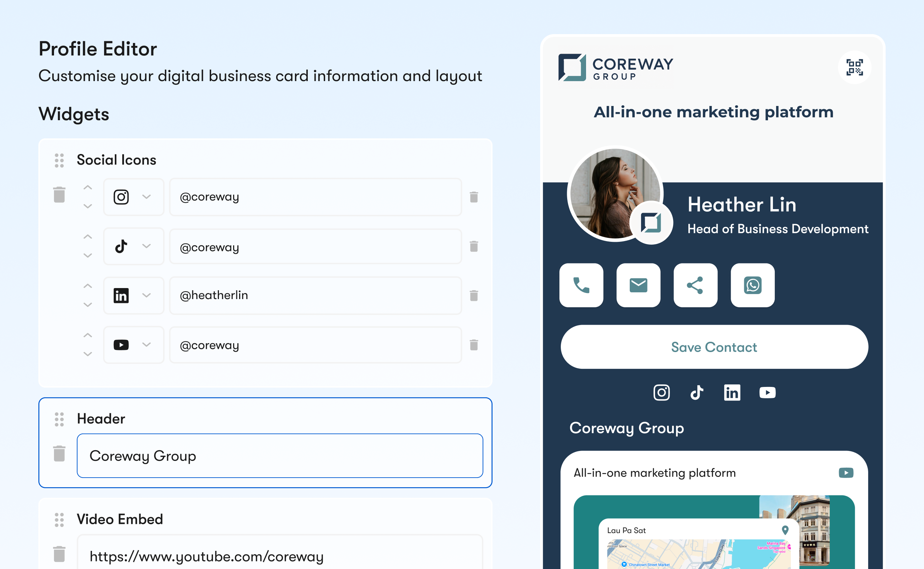Viewport: 924px width, 569px height.
Task: Tap the share button in preview
Action: coord(696,285)
